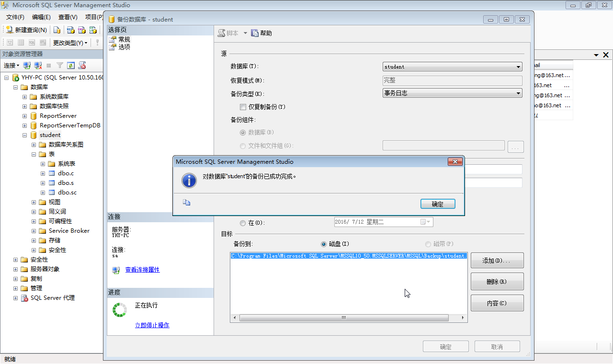Open the 更改类型(Y) dropdown

point(70,43)
